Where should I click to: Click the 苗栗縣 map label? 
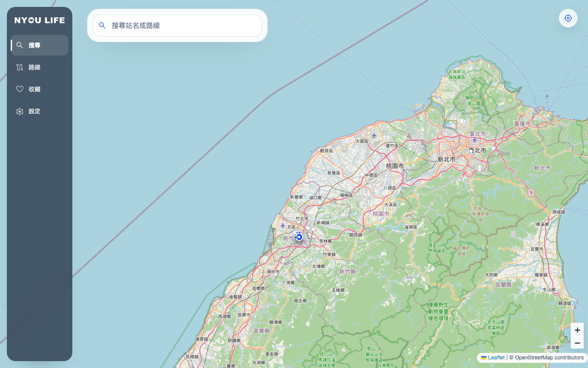pyautogui.click(x=261, y=331)
